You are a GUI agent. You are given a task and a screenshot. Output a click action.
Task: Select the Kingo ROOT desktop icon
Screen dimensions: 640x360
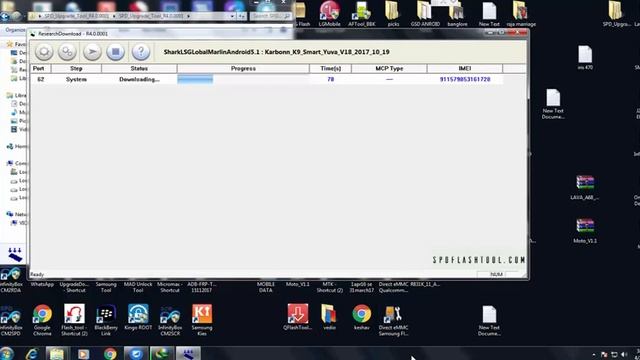(x=138, y=317)
